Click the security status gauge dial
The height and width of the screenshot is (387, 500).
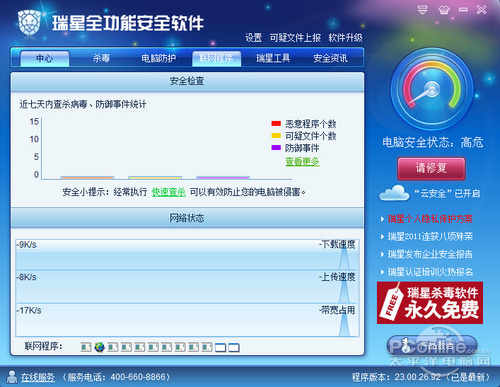click(x=432, y=89)
